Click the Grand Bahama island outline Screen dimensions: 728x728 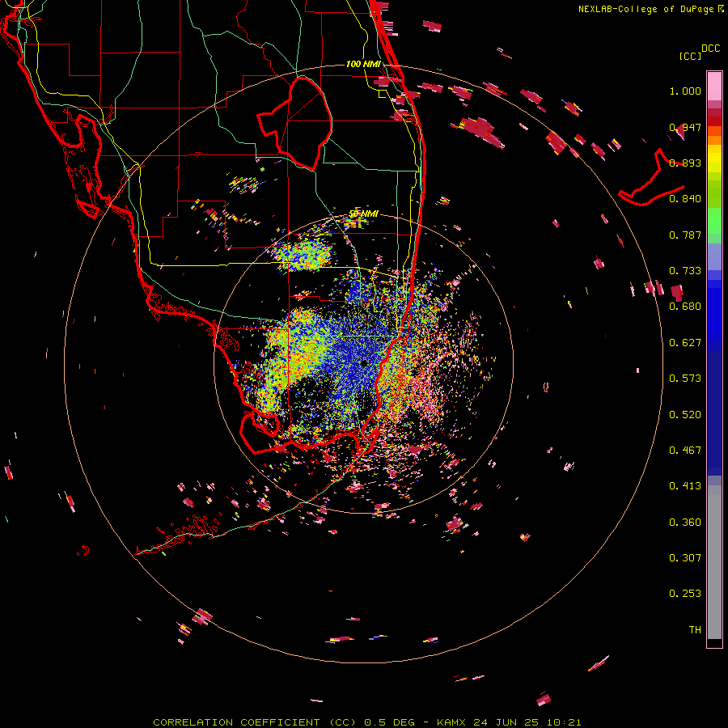click(651, 179)
